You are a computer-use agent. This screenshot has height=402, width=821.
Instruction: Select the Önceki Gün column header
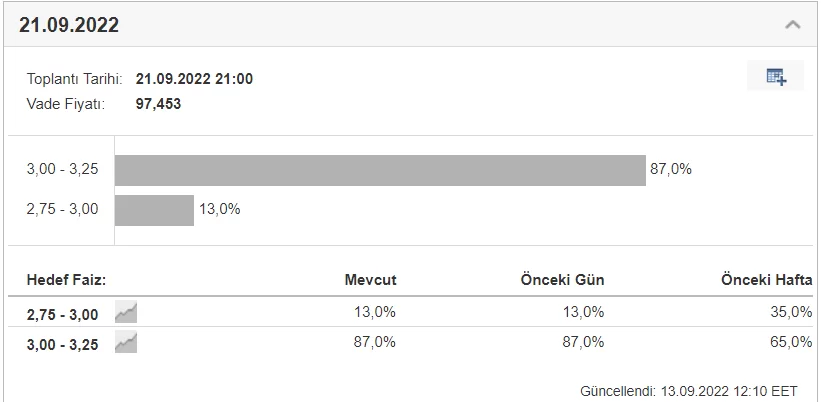click(x=564, y=280)
